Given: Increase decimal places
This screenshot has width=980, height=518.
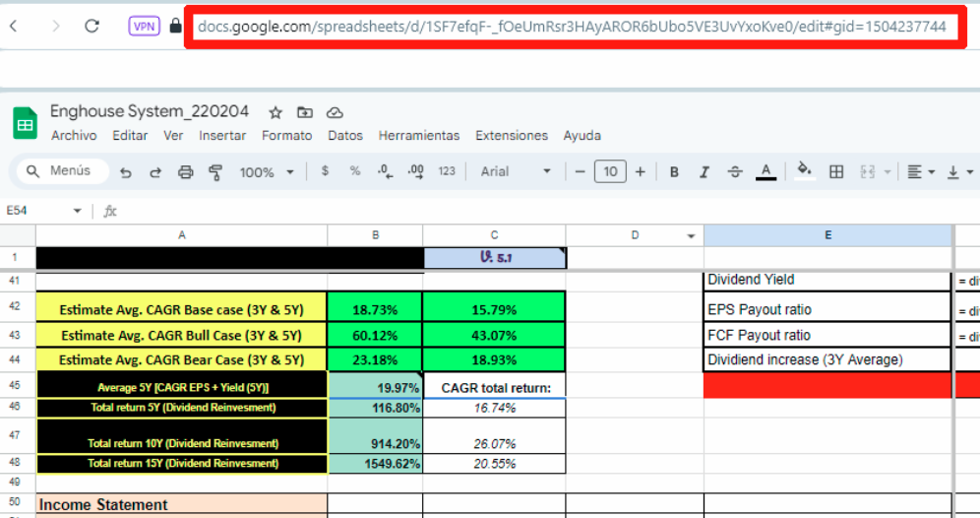Looking at the screenshot, I should coord(415,171).
